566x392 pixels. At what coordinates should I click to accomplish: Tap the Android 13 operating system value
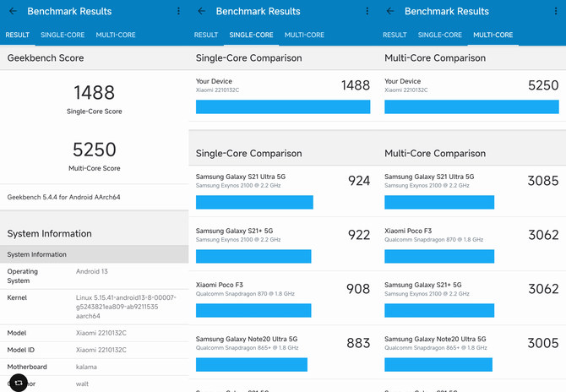[x=92, y=271]
